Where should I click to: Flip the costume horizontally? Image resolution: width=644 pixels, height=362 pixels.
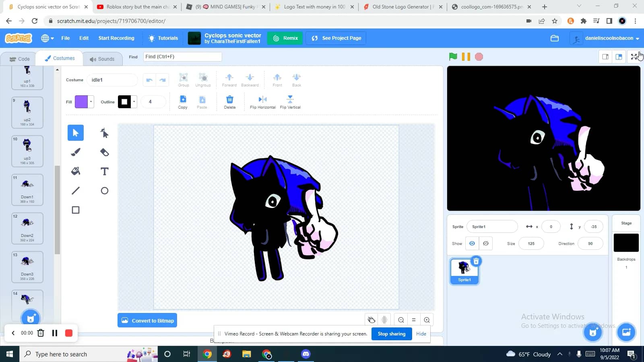[262, 101]
